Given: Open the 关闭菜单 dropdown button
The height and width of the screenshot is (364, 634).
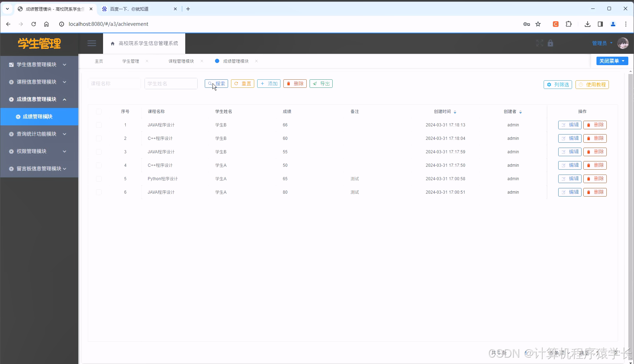Looking at the screenshot, I should click(612, 61).
